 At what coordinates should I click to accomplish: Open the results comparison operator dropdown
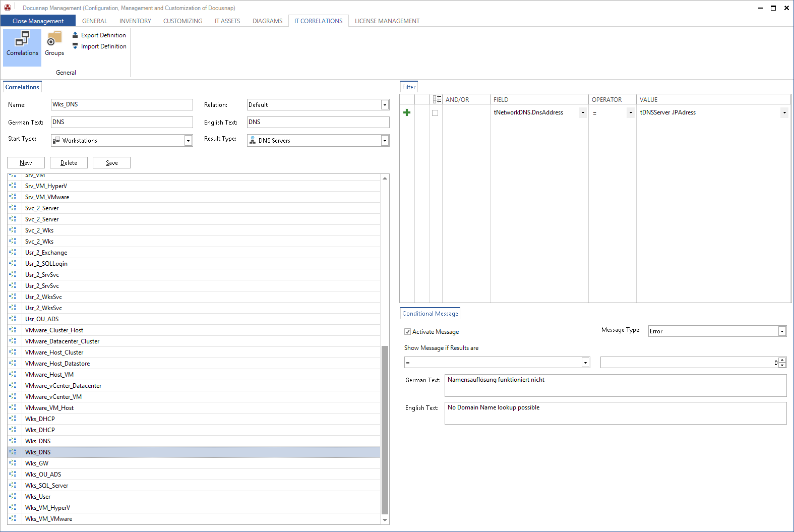pyautogui.click(x=585, y=363)
